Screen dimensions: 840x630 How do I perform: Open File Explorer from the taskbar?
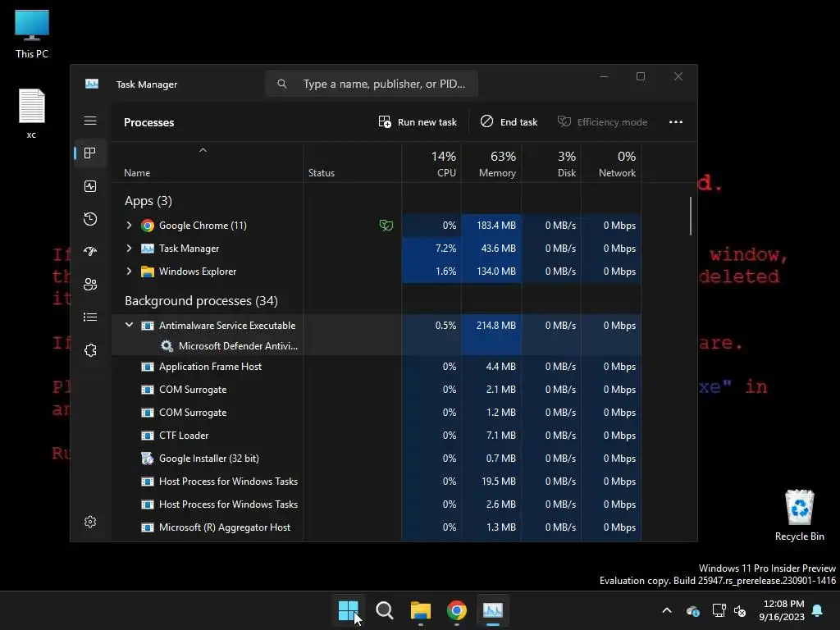coord(421,609)
